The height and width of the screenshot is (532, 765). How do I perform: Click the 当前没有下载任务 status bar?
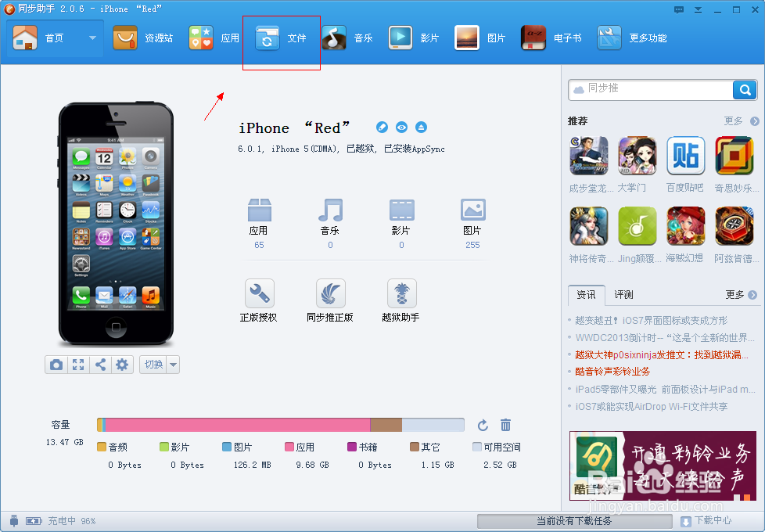pyautogui.click(x=574, y=521)
